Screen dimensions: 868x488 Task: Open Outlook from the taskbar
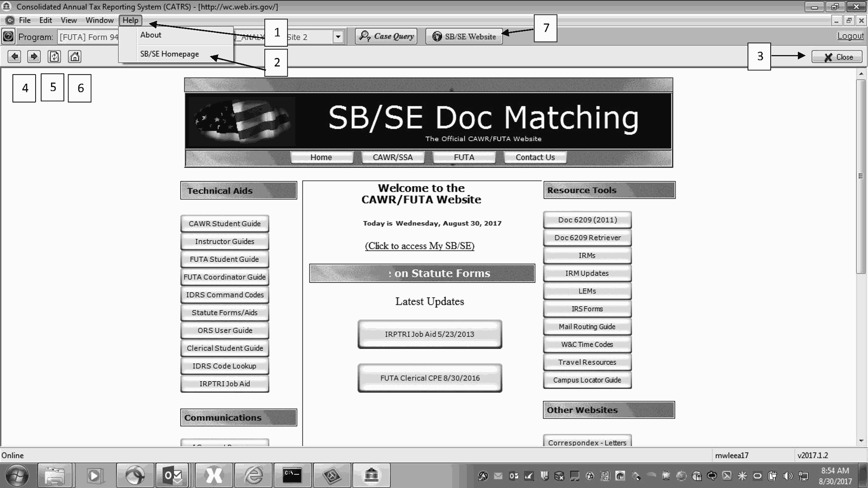coord(172,475)
